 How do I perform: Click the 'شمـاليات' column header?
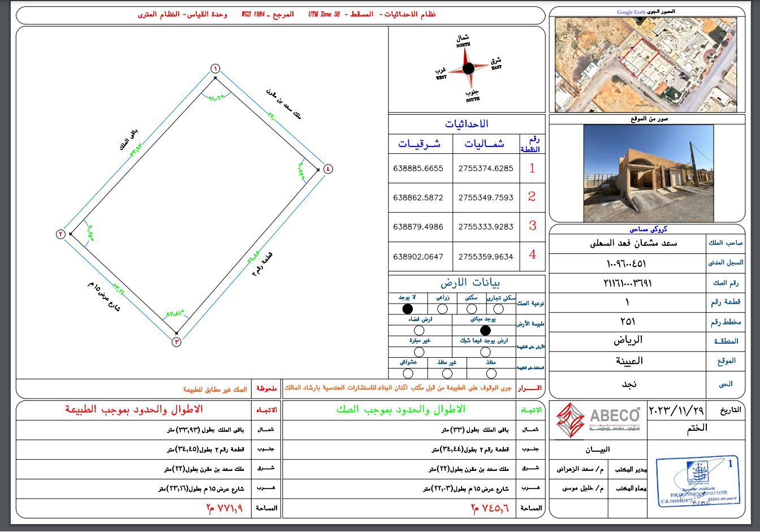[485, 144]
